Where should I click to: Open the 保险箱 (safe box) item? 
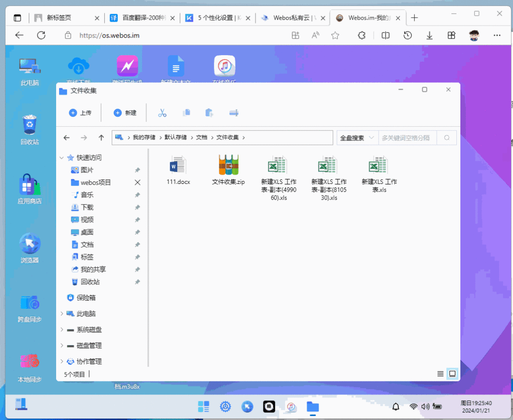tap(83, 298)
